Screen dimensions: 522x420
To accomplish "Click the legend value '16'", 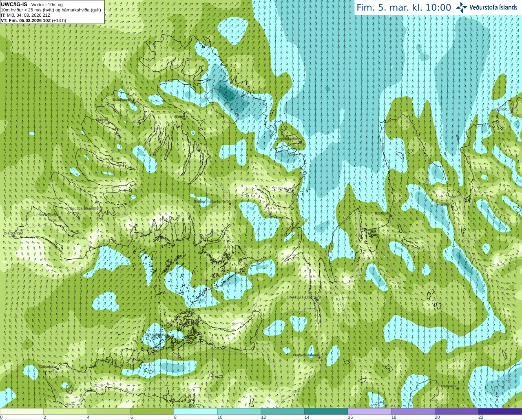I will (350, 417).
